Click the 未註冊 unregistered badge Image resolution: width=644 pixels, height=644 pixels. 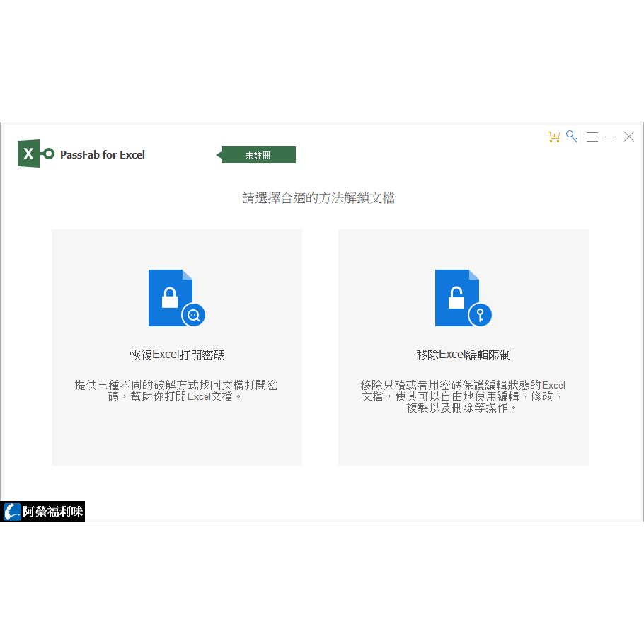[x=256, y=155]
